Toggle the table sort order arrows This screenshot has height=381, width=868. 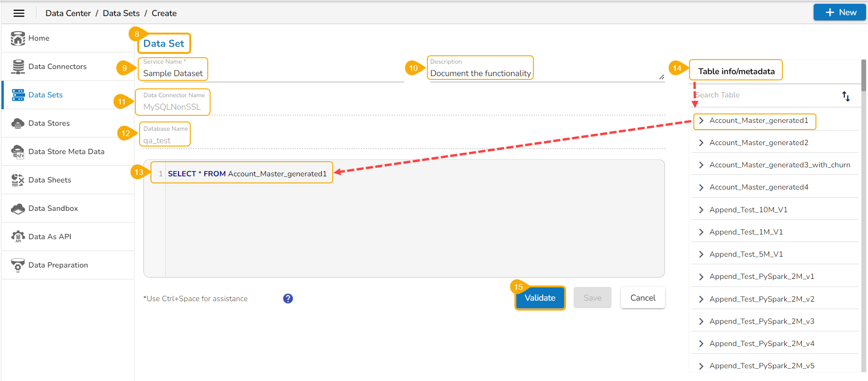[846, 96]
